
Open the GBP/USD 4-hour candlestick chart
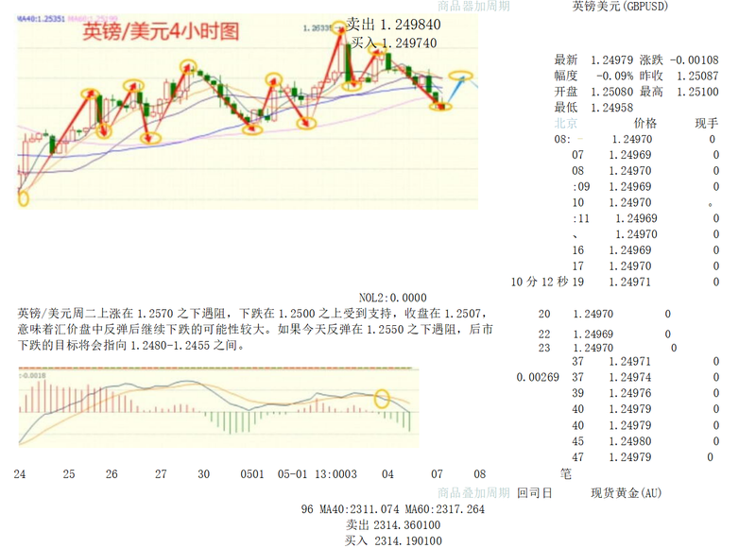[x=248, y=111]
